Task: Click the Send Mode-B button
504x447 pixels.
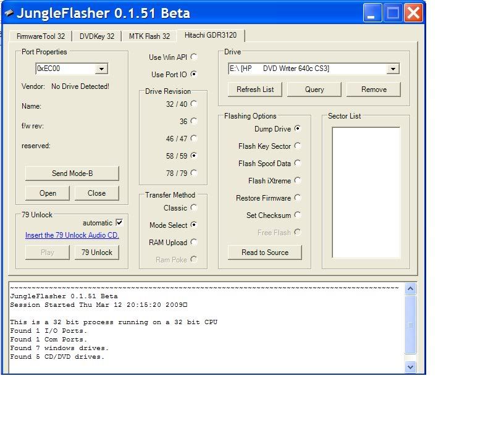Action: click(x=72, y=173)
